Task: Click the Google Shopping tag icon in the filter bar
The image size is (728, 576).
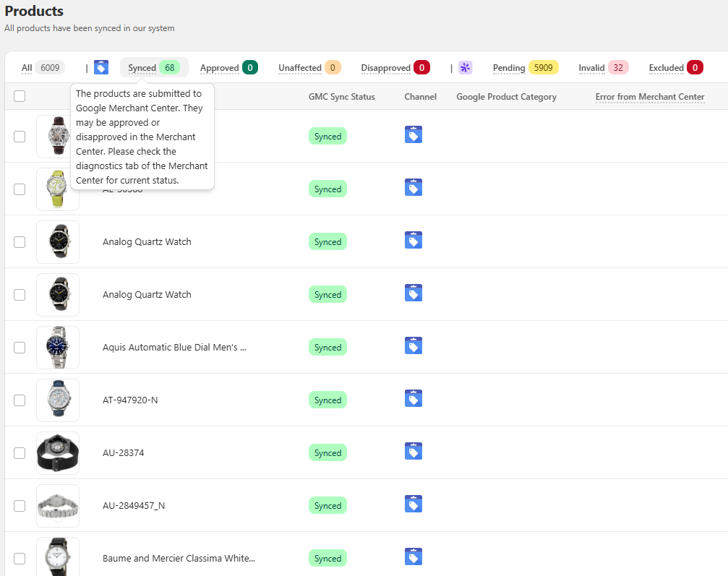Action: pyautogui.click(x=100, y=67)
